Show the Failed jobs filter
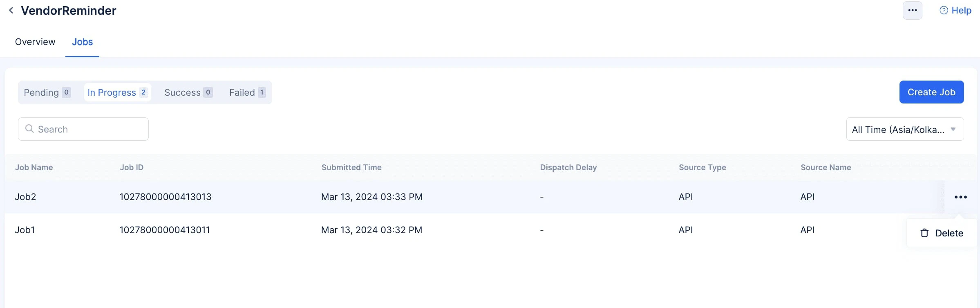 pos(247,92)
